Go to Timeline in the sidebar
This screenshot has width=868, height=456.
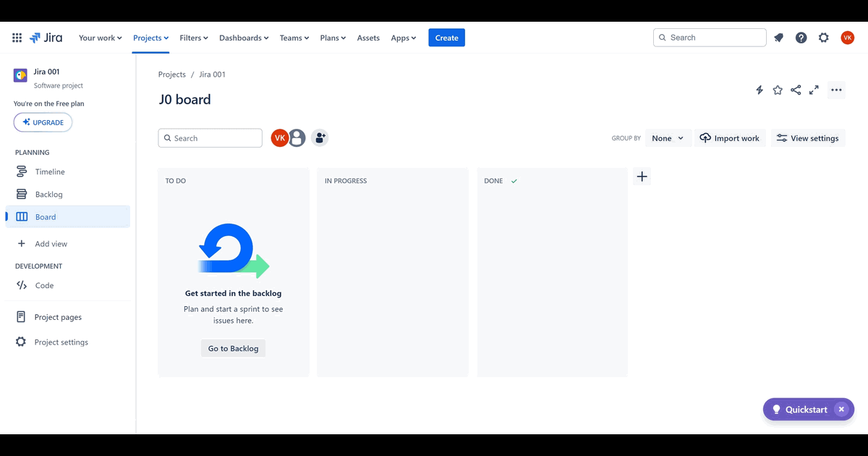(x=68, y=172)
